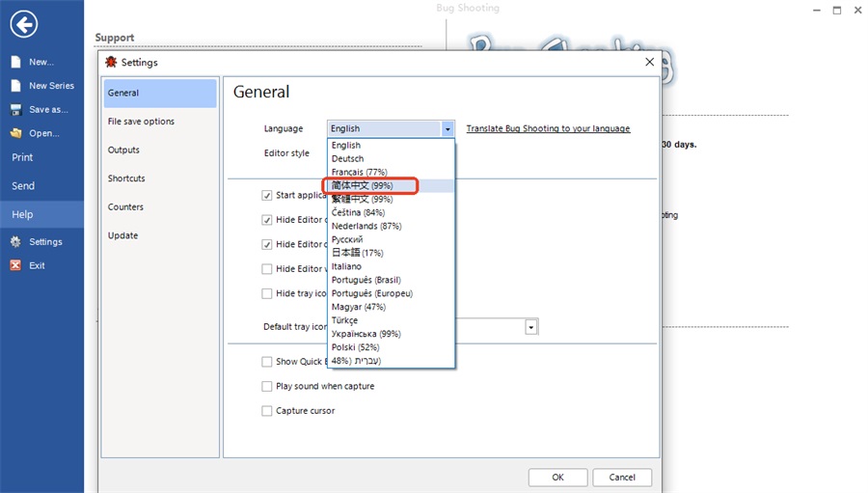Viewport: 868px width, 493px height.
Task: Click the bug icon in Settings title
Action: (x=111, y=62)
